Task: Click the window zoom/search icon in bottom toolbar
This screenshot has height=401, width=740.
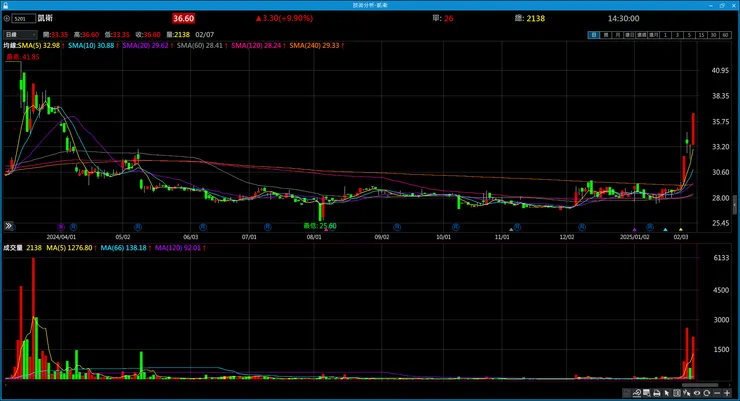Action: [647, 393]
